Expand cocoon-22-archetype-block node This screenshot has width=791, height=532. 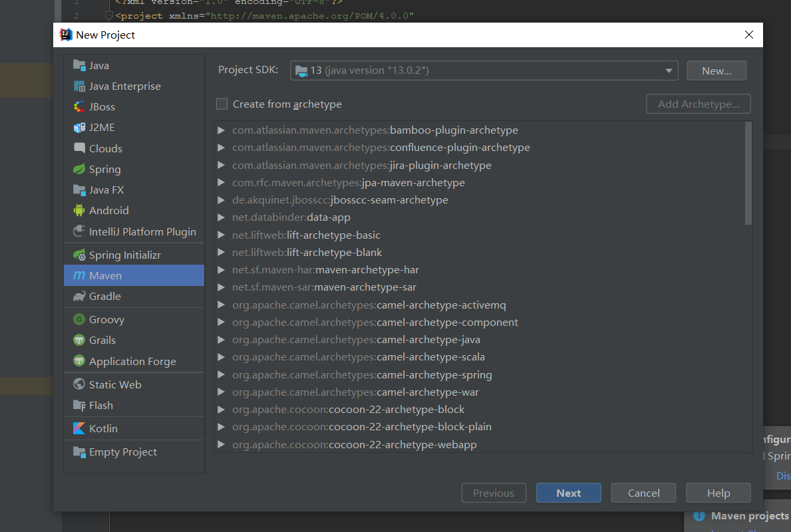pos(221,410)
